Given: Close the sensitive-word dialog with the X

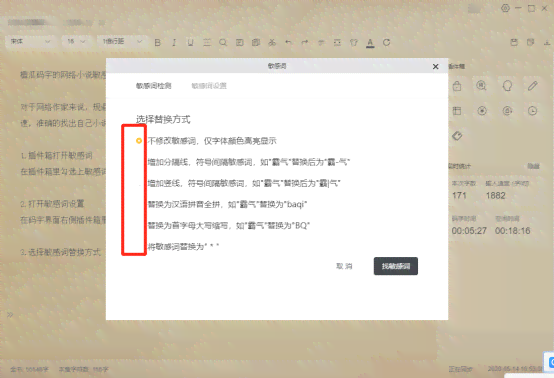Looking at the screenshot, I should [x=436, y=66].
